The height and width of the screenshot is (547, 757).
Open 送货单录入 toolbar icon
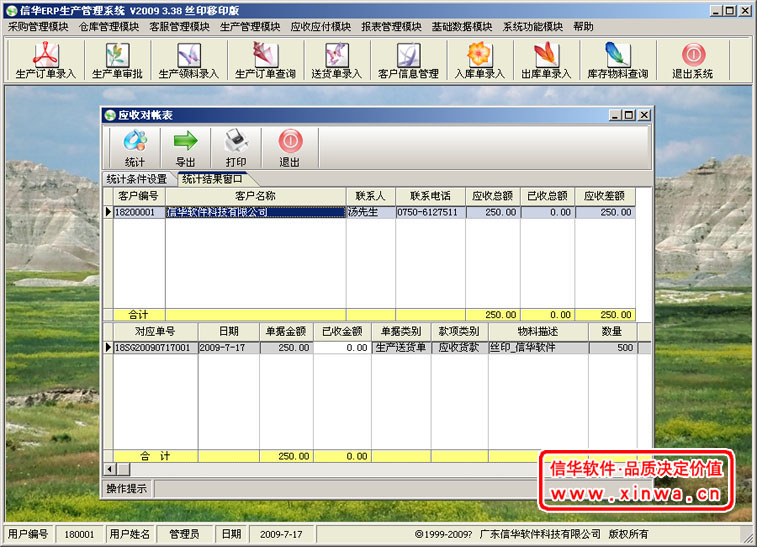tap(336, 60)
